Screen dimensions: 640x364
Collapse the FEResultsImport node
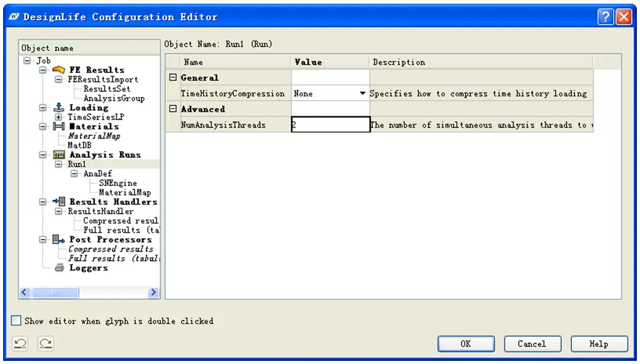tap(58, 79)
